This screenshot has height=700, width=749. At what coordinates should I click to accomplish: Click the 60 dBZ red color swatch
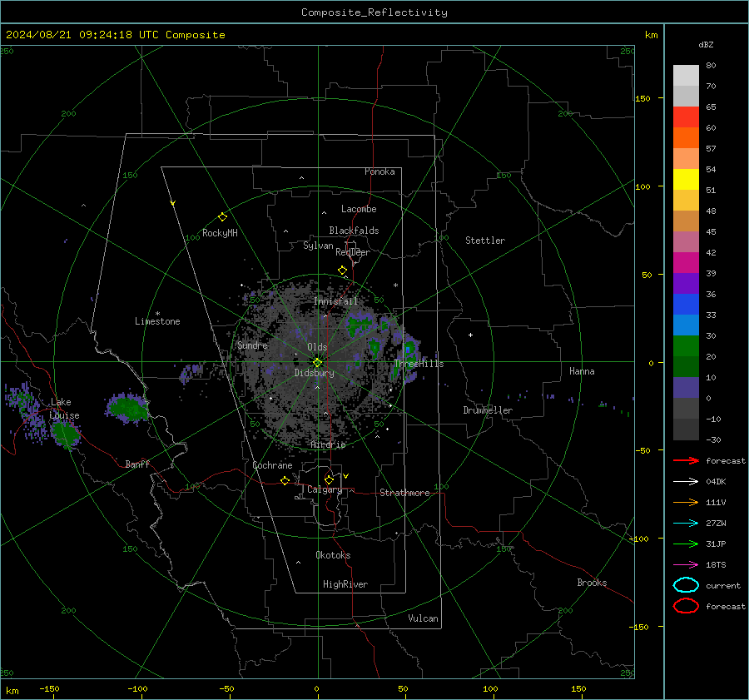[x=686, y=117]
